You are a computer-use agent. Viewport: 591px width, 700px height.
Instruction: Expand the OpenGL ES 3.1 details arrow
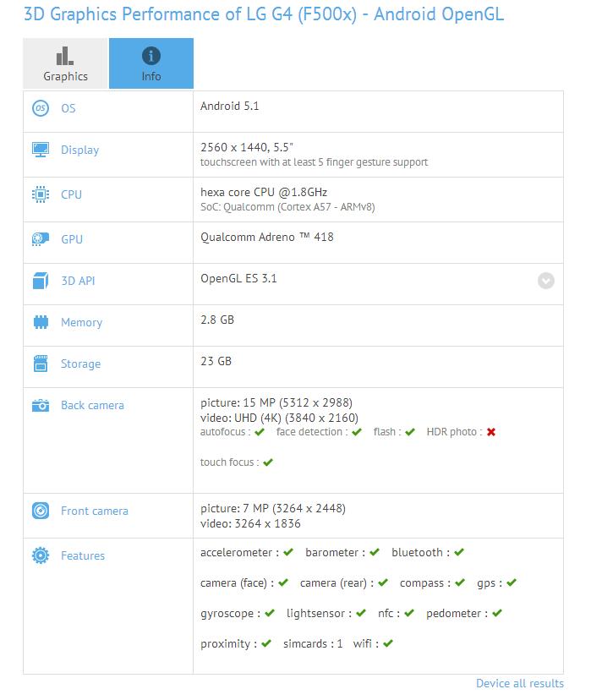tap(546, 281)
